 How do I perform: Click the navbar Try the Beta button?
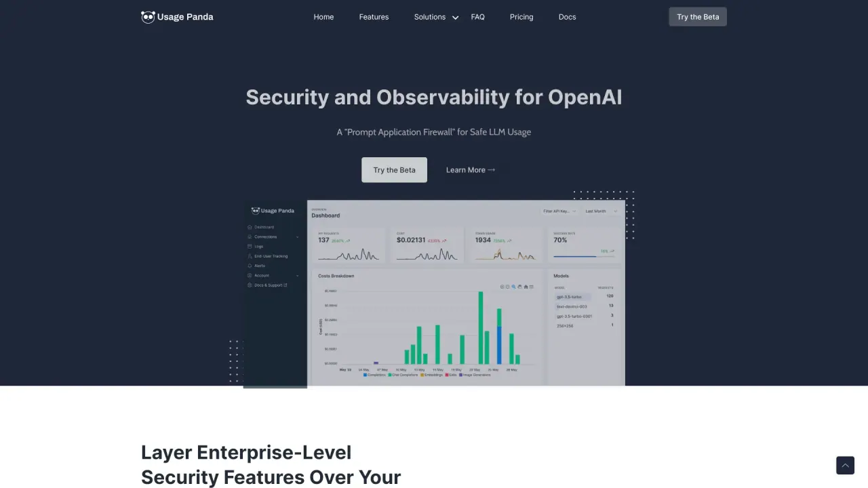[x=698, y=17]
